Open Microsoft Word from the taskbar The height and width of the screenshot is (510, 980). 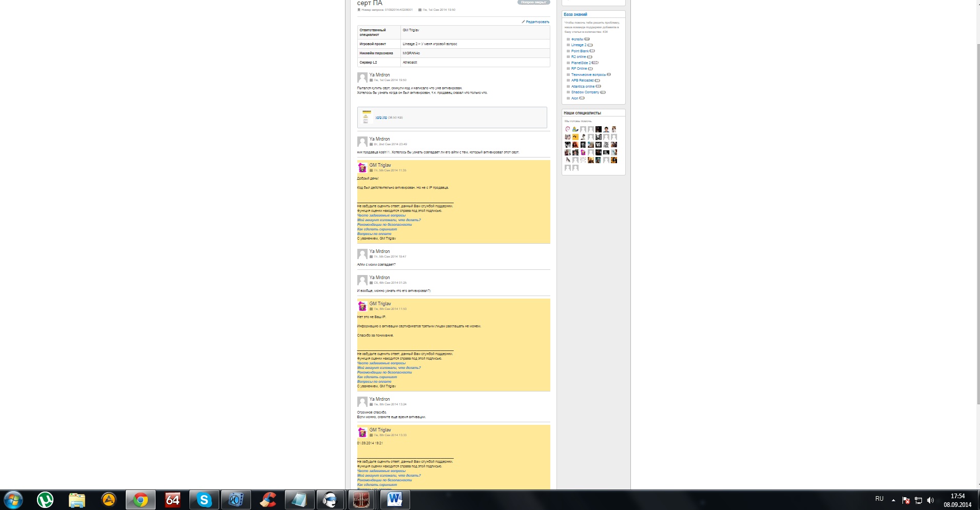pyautogui.click(x=395, y=500)
